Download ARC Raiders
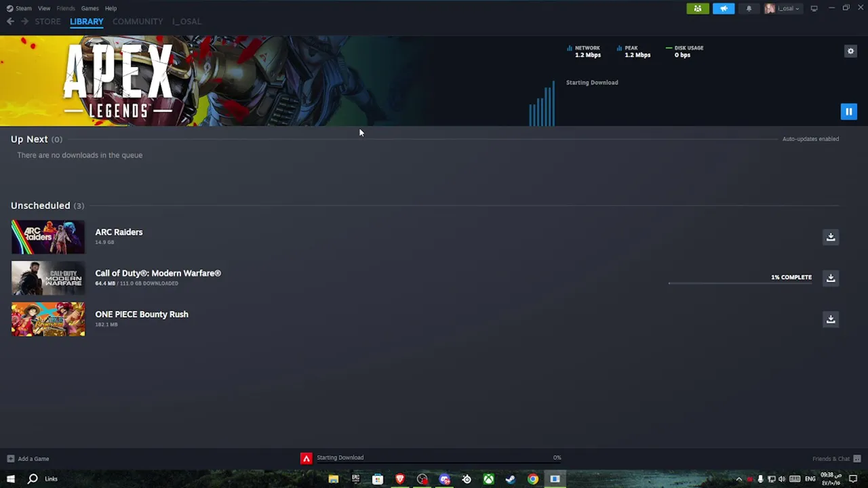 pos(831,237)
